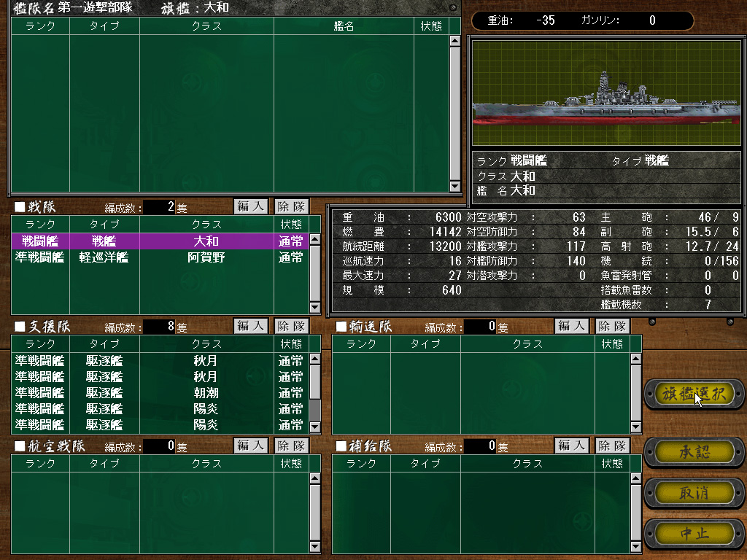The height and width of the screenshot is (560, 747).
Task: Click 編入 button for 戦隊
Action: point(251,206)
